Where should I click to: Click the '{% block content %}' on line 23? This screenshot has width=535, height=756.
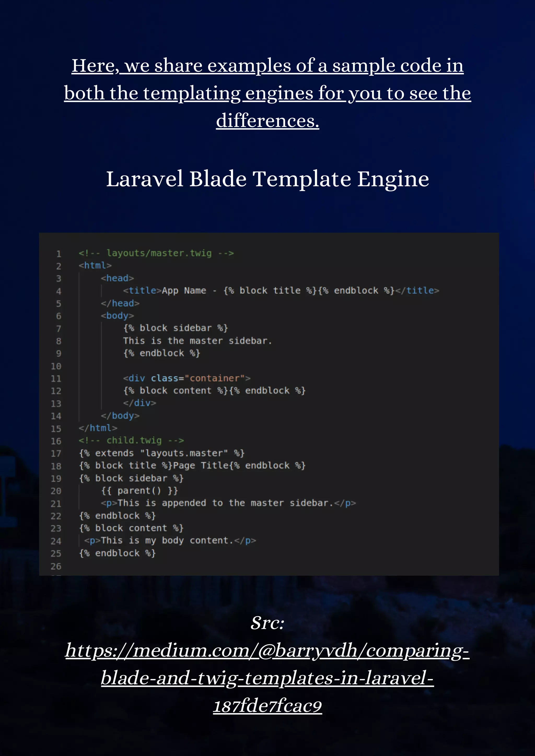131,528
